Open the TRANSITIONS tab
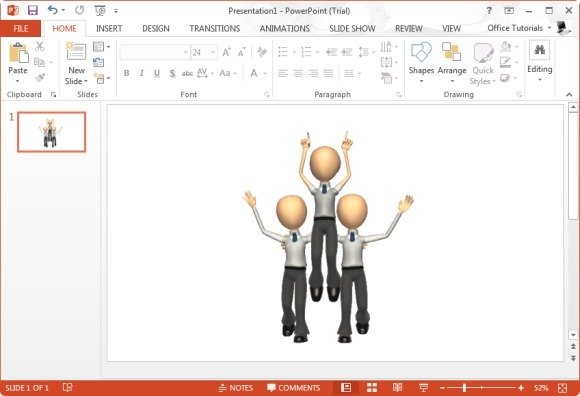 [x=215, y=28]
